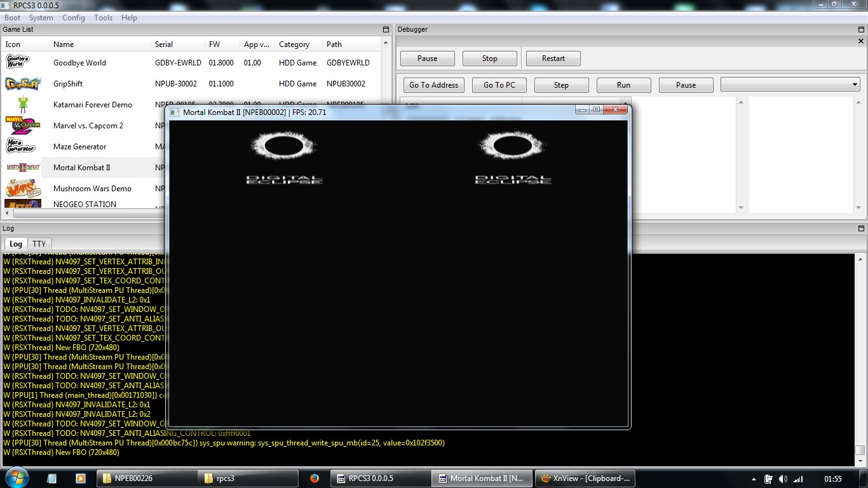Click the Katamari Forever Demo icon

point(23,105)
